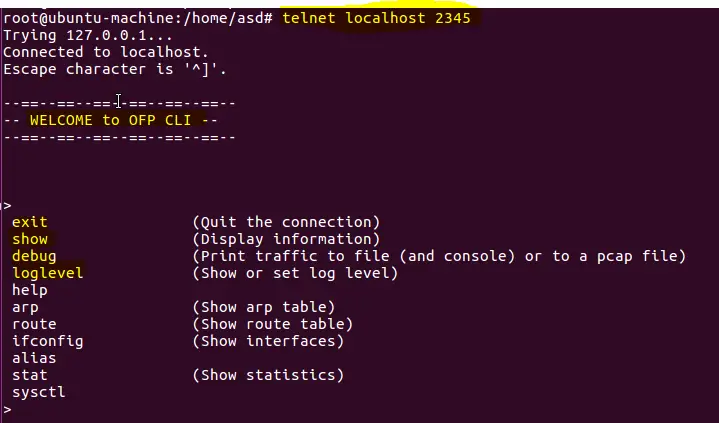719x423 pixels.
Task: Click the 'ifconfig' command text
Action: click(48, 341)
